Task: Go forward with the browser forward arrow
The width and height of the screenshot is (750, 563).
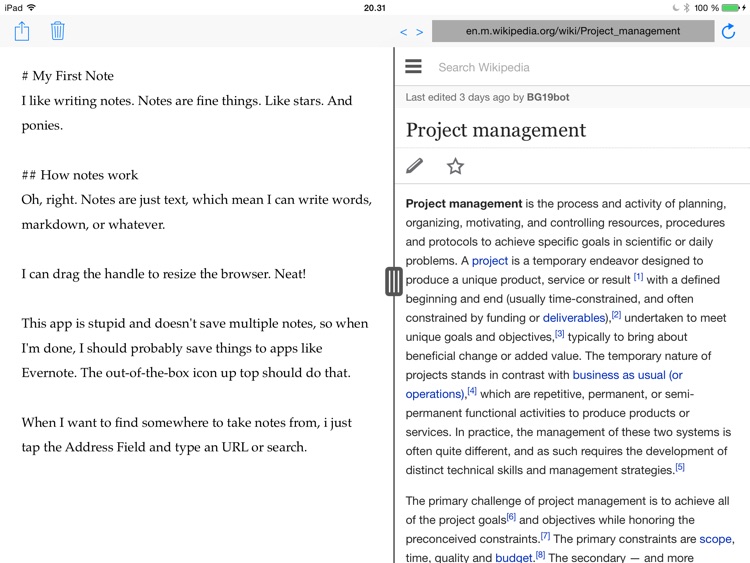Action: [420, 32]
